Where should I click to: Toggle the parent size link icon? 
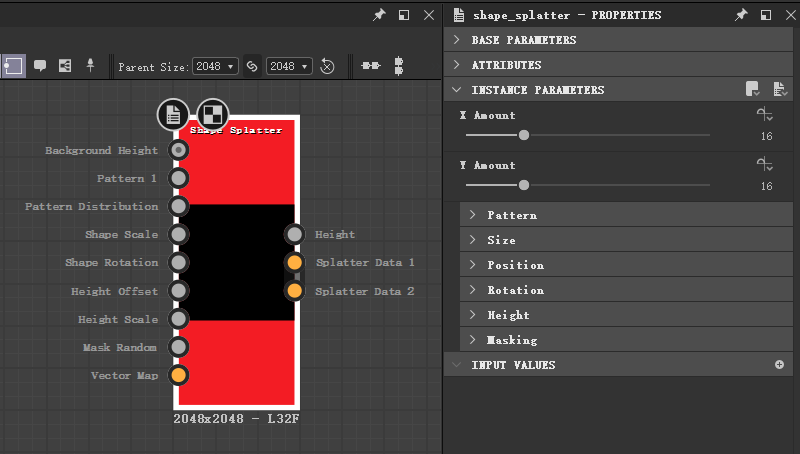click(252, 66)
